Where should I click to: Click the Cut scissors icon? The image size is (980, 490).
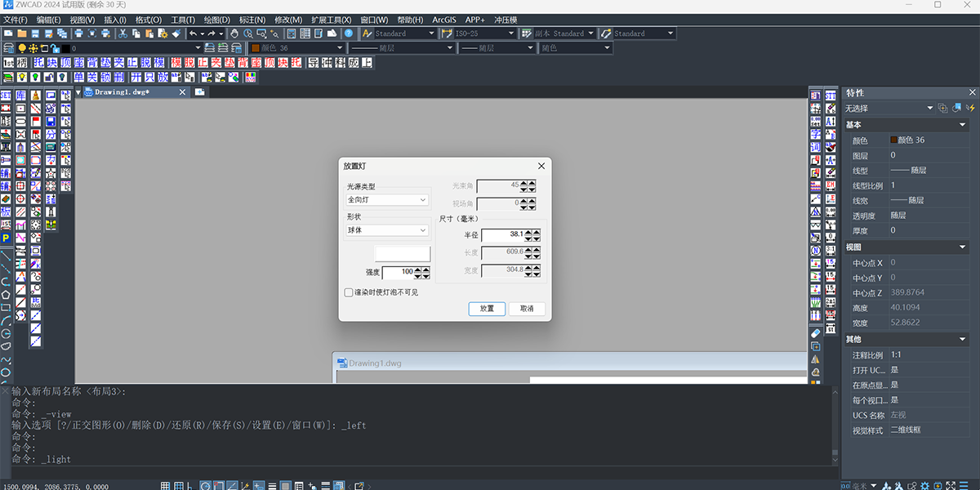[x=122, y=33]
